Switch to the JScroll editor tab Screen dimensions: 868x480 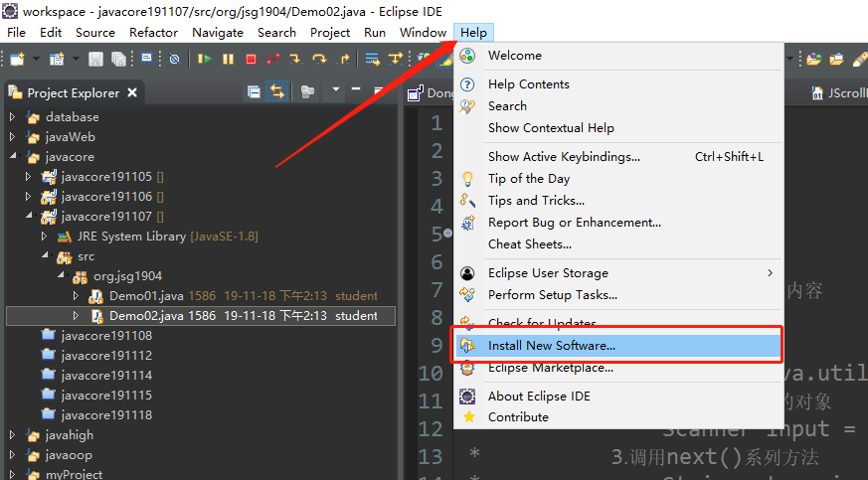[x=839, y=92]
